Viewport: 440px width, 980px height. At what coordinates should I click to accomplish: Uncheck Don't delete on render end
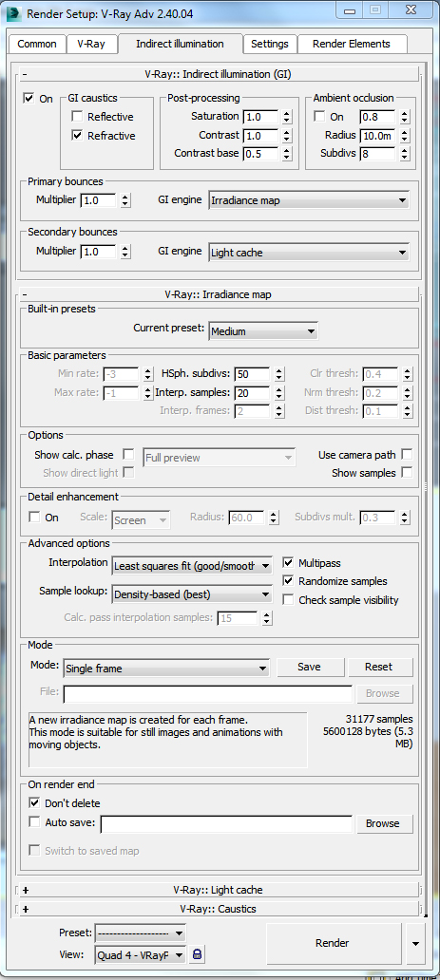tap(34, 803)
